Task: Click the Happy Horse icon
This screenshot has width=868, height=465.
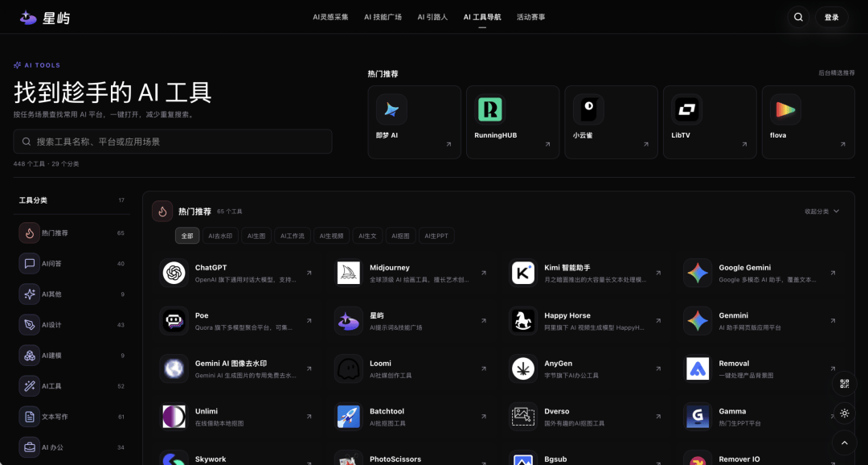Action: click(x=523, y=321)
